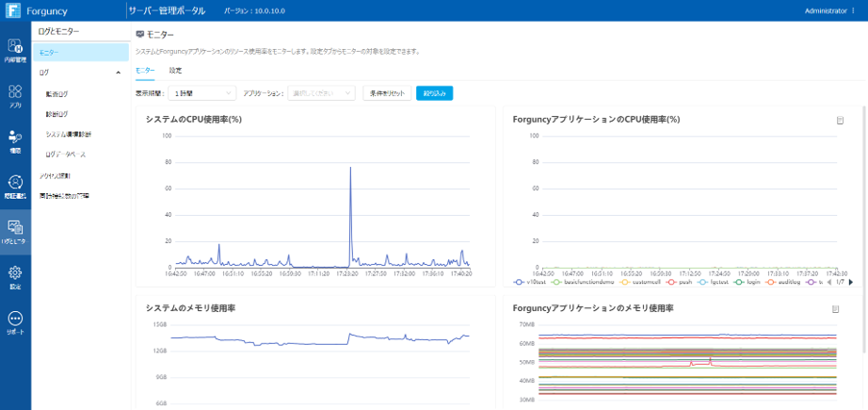Open the アプリ section in the sidebar

(x=15, y=96)
